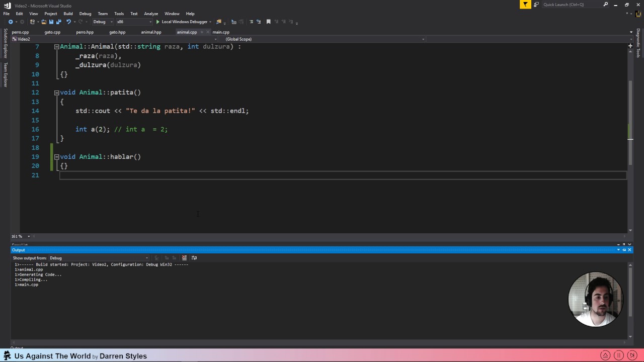The height and width of the screenshot is (362, 644).
Task: Switch to the main.cpp tab
Action: point(221,32)
